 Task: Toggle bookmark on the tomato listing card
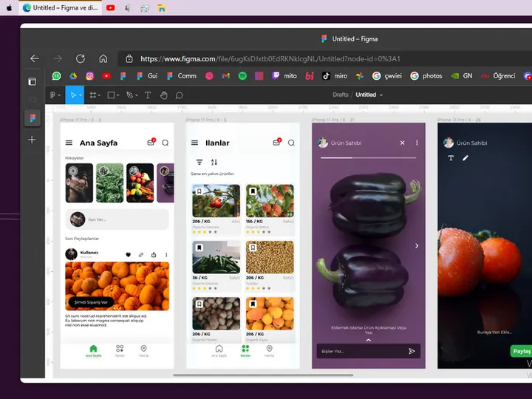click(199, 191)
